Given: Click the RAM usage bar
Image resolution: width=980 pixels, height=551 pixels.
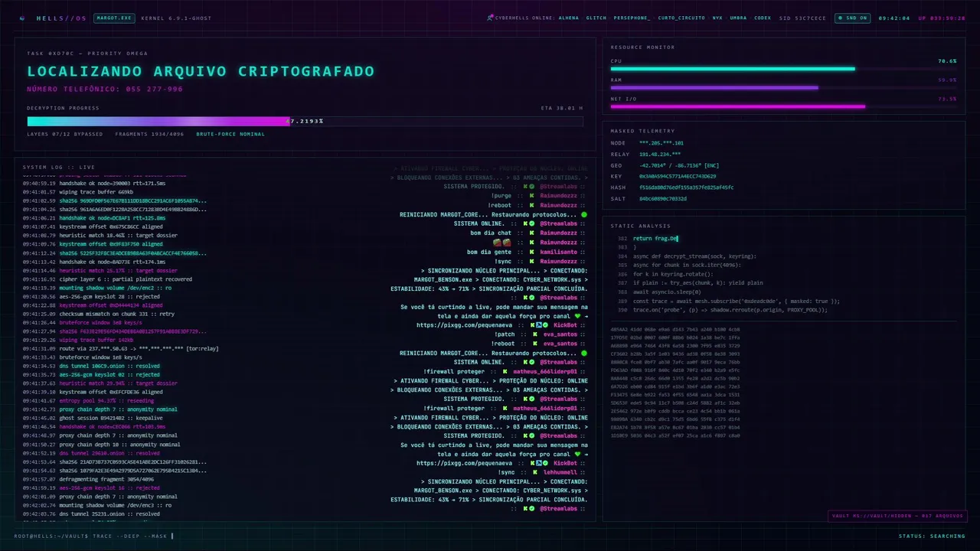Looking at the screenshot, I should [783, 87].
